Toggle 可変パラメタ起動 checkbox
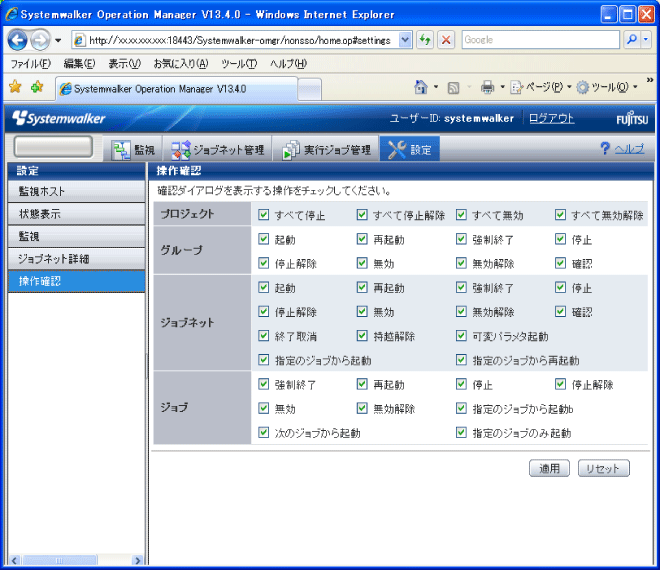This screenshot has width=660, height=570. click(x=461, y=336)
